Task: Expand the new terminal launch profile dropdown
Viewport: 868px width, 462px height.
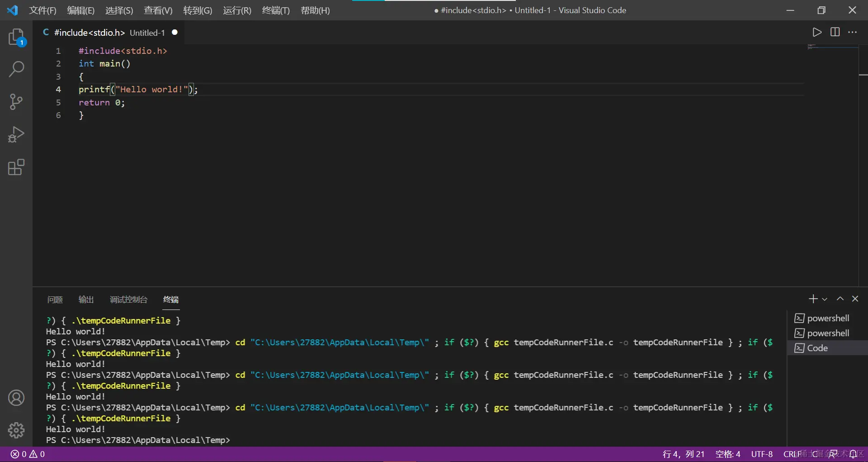Action: (x=825, y=299)
